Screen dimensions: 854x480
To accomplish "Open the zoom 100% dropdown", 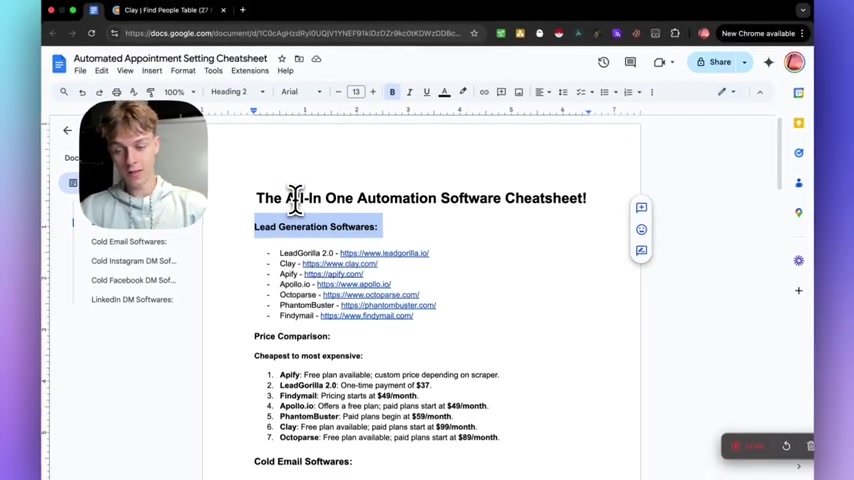I will pyautogui.click(x=180, y=92).
